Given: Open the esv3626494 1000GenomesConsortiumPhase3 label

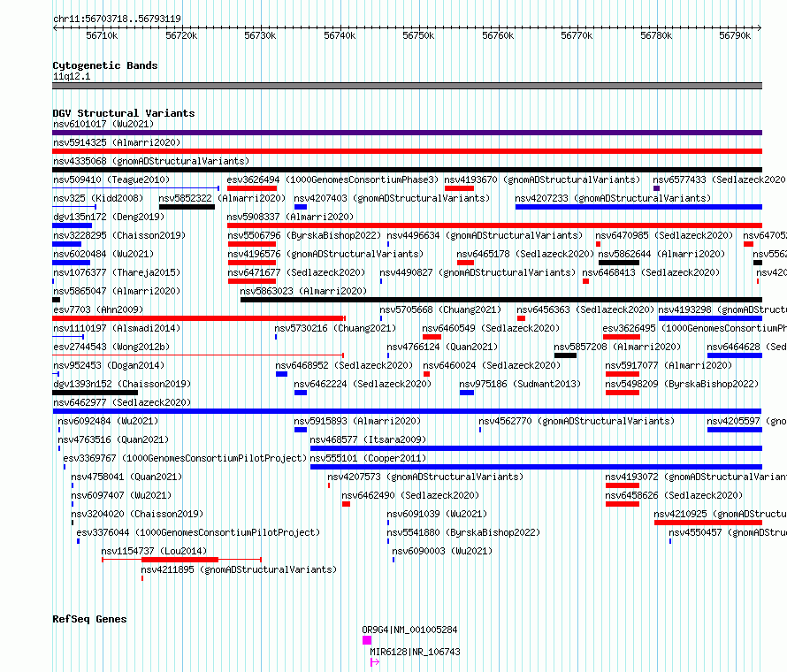Looking at the screenshot, I should pos(332,179).
